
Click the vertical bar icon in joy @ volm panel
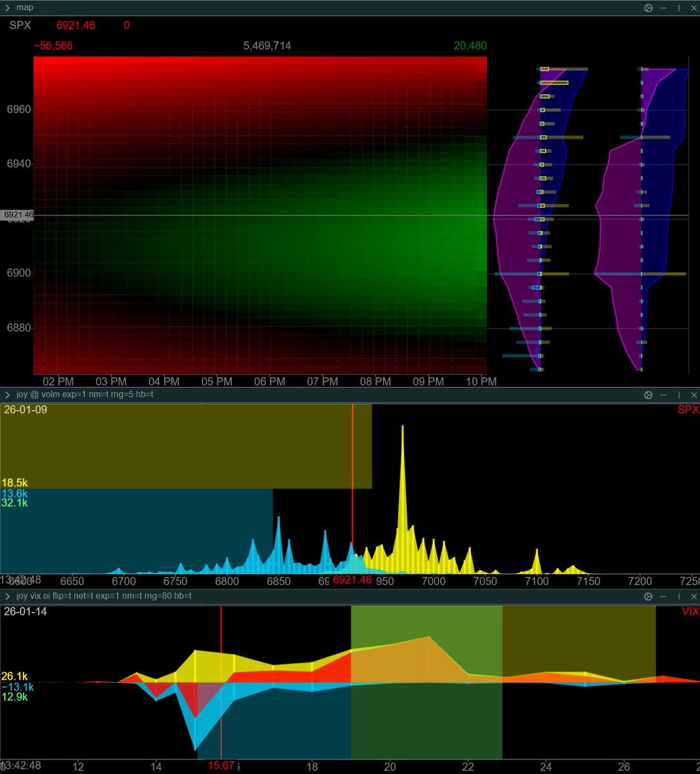click(679, 395)
